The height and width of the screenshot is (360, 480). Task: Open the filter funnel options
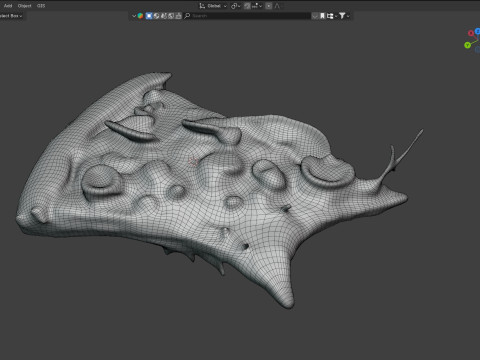tap(344, 16)
